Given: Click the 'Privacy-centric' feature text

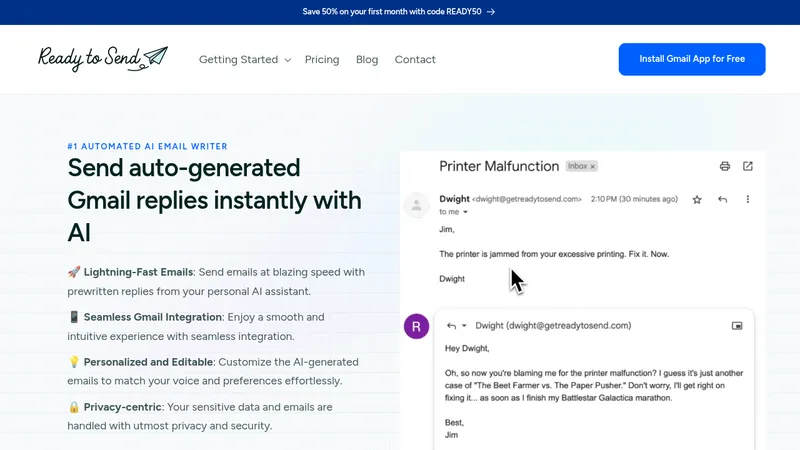Looking at the screenshot, I should click(122, 407).
